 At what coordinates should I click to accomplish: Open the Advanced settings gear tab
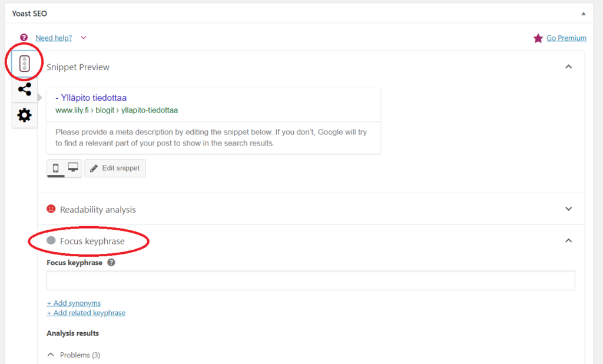point(25,115)
